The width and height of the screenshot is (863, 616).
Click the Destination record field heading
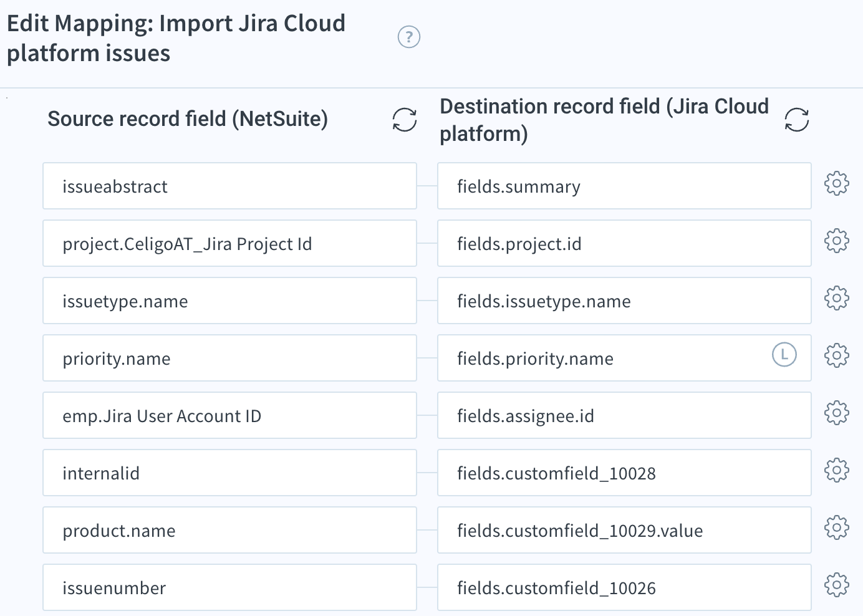pos(604,120)
